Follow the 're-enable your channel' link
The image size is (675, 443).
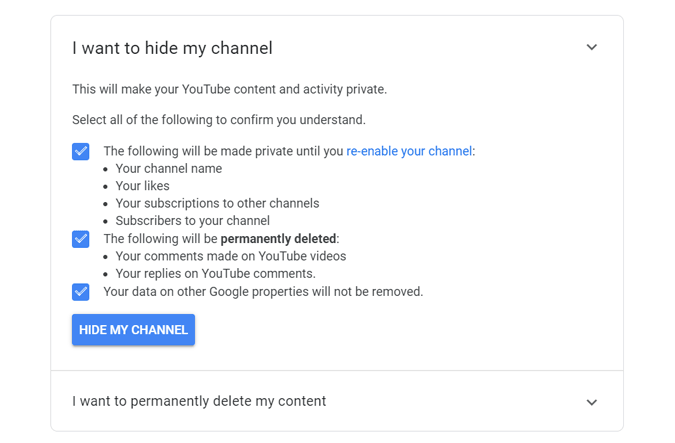tap(409, 151)
